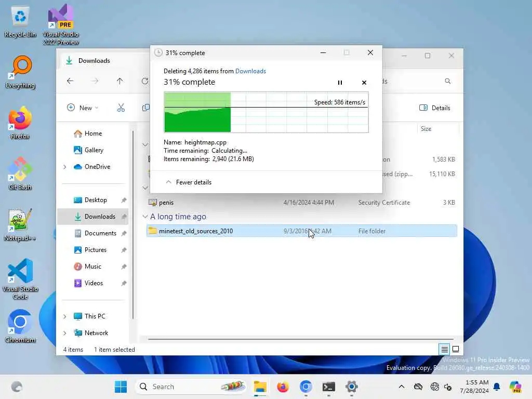Image resolution: width=532 pixels, height=399 pixels.
Task: Switch to large thumbnails view
Action: (456, 349)
